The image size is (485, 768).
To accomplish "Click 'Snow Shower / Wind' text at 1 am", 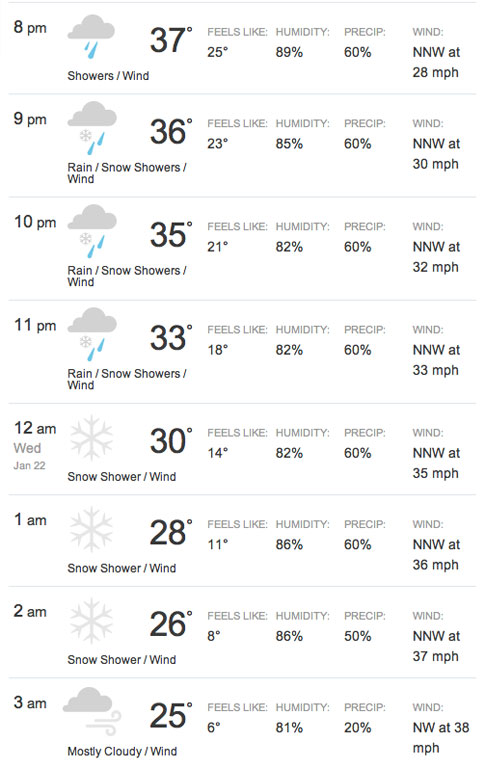I will [121, 568].
